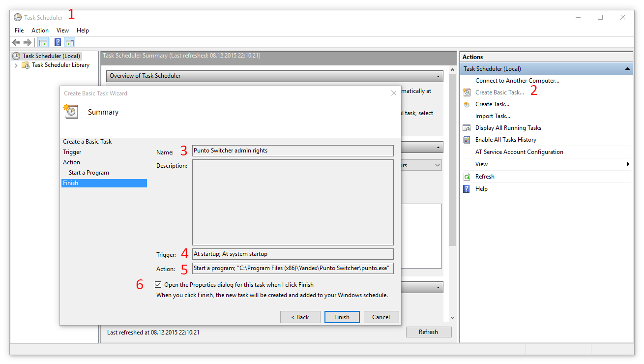Select Task Scheduler Library tree item

point(60,65)
